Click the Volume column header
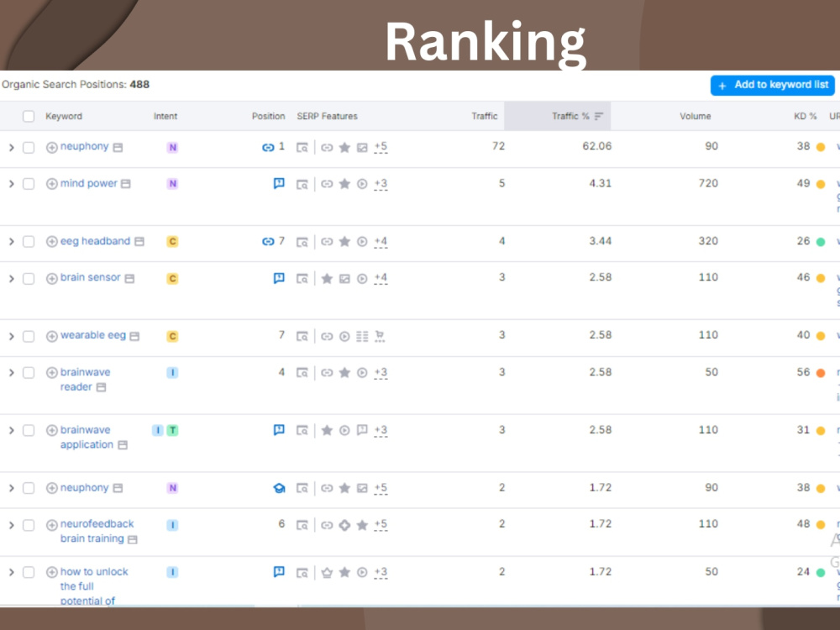840x630 pixels. pos(696,116)
